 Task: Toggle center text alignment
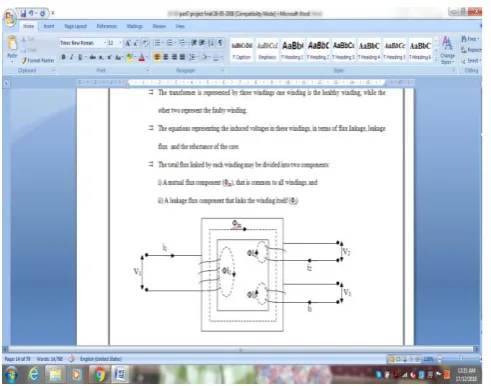[166, 57]
